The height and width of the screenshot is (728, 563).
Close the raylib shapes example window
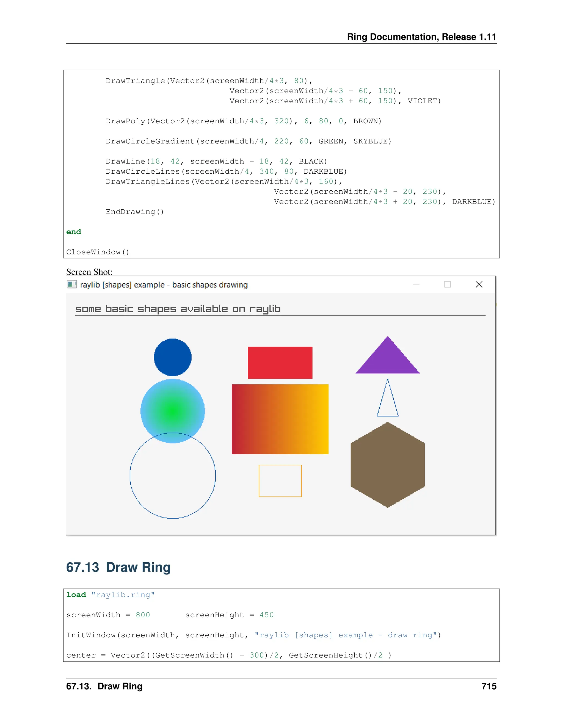tap(479, 284)
